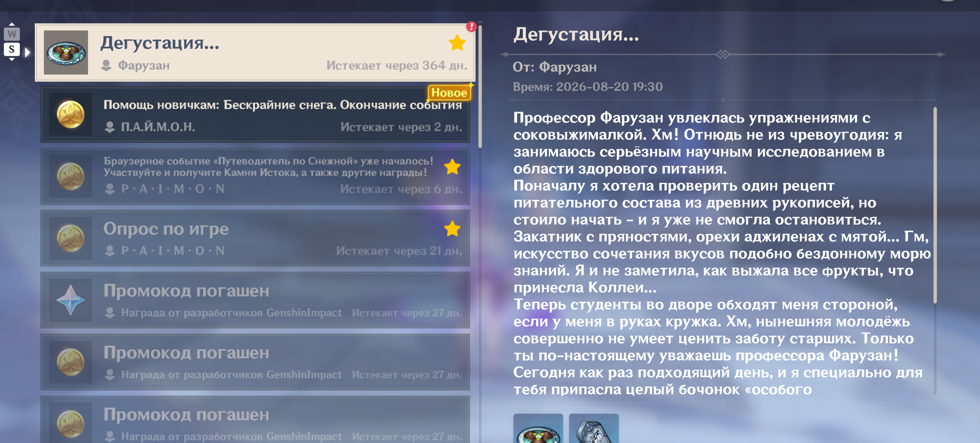
Task: Click the red exclamation alert badge
Action: click(471, 26)
